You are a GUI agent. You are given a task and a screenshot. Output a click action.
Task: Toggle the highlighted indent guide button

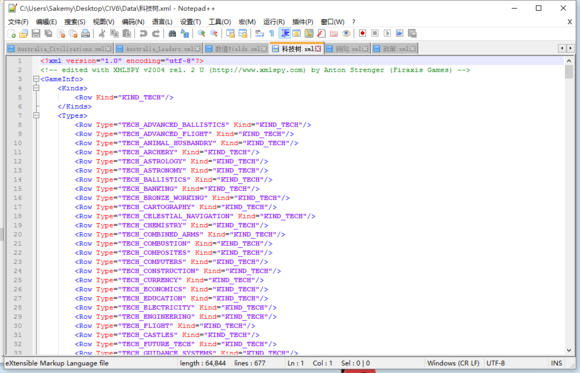pos(284,34)
